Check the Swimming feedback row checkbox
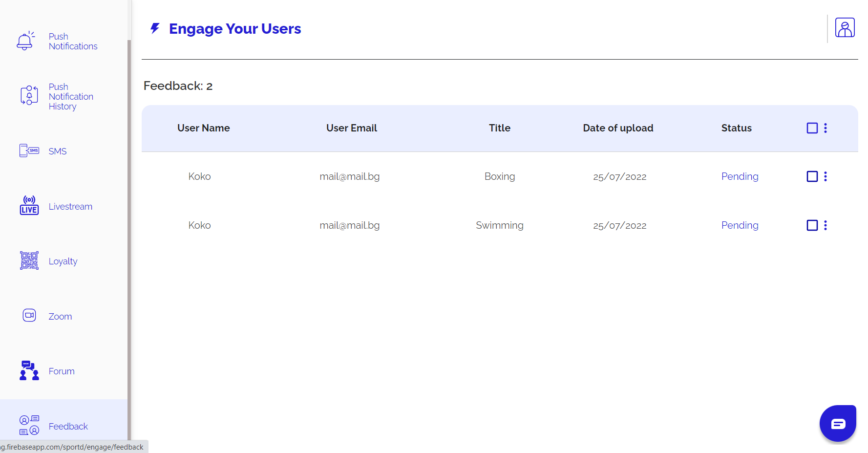Viewport: 868px width, 453px height. tap(812, 225)
